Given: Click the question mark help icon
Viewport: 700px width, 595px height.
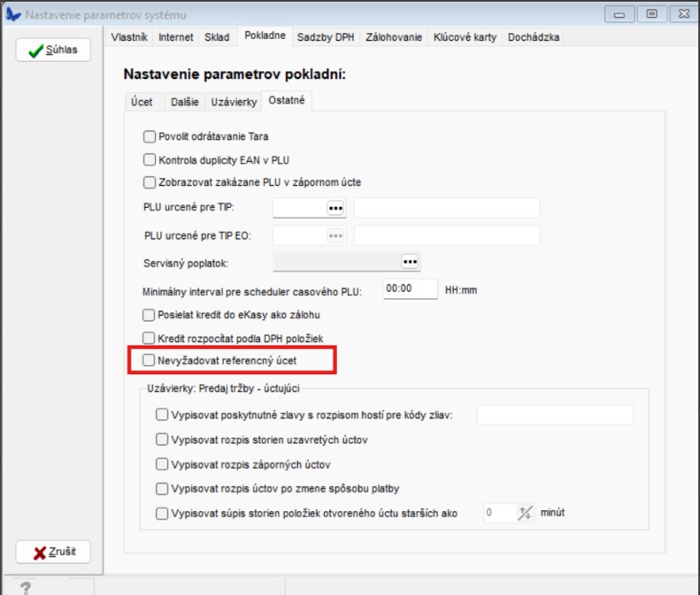Looking at the screenshot, I should coord(25,587).
